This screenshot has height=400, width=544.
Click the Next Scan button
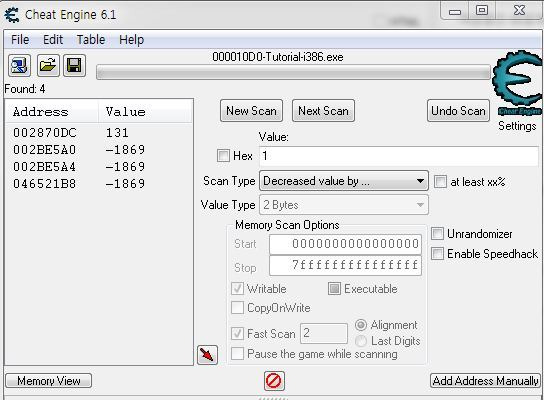tap(323, 111)
